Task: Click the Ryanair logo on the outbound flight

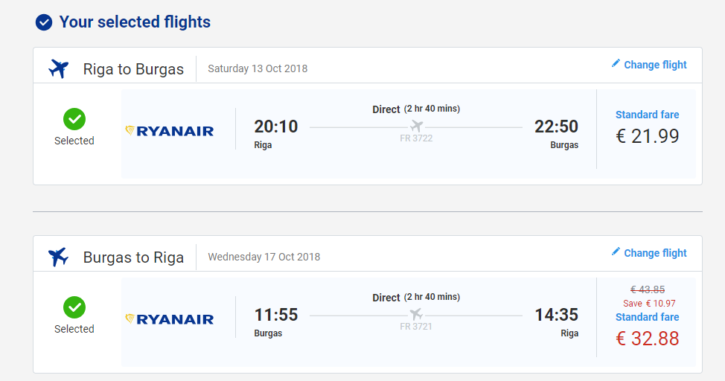Action: click(170, 131)
